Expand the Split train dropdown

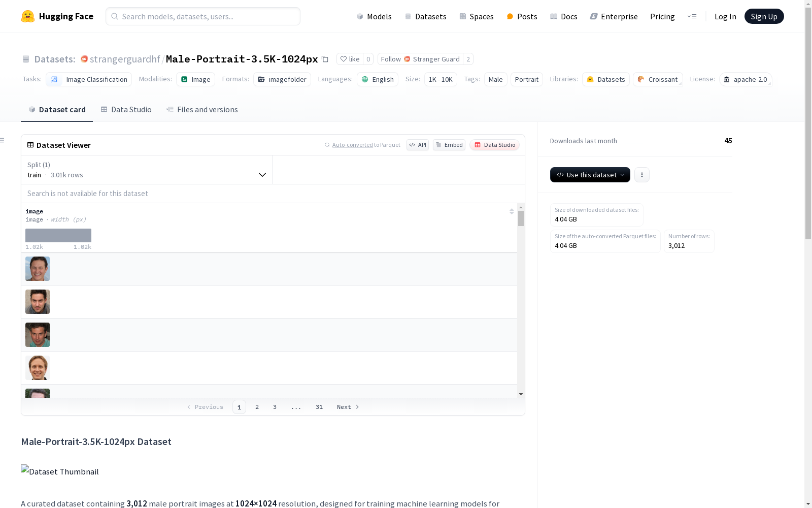pyautogui.click(x=147, y=170)
